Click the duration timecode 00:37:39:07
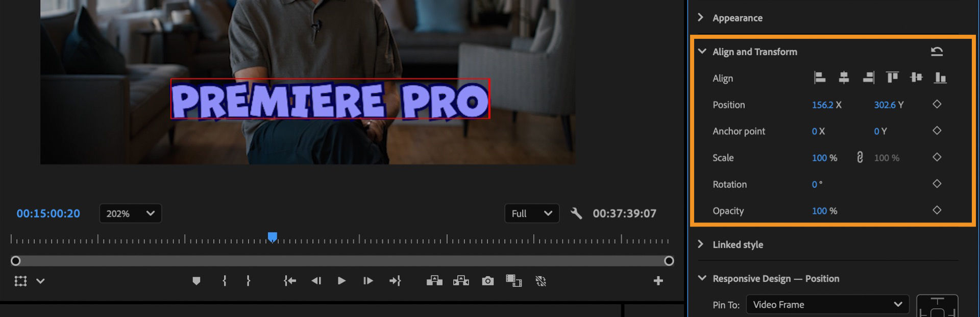This screenshot has height=317, width=980. tap(624, 213)
